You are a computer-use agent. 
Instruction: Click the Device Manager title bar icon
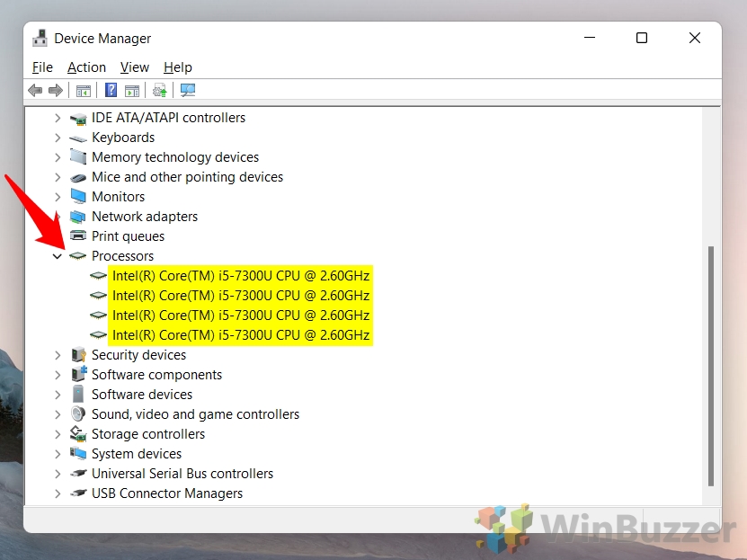point(40,38)
